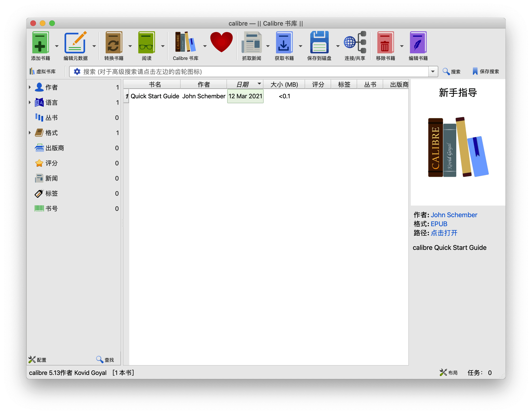Image resolution: width=532 pixels, height=414 pixels.
Task: Open dropdown arrow next to 抓取新闻
Action: point(268,46)
